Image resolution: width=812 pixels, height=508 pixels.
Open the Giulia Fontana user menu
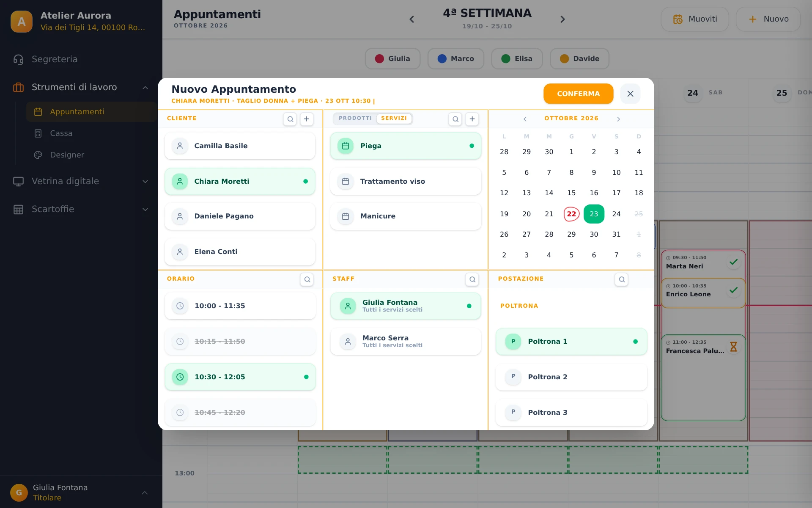point(81,492)
